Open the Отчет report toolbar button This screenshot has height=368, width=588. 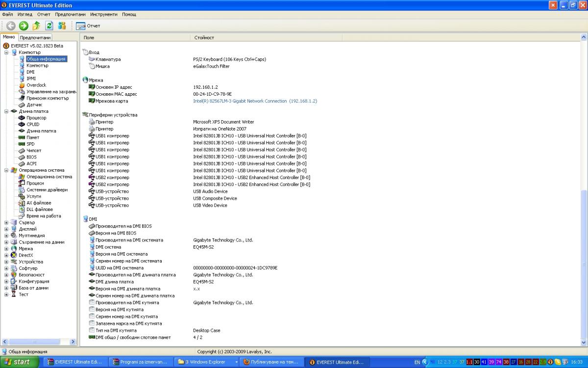pos(88,26)
